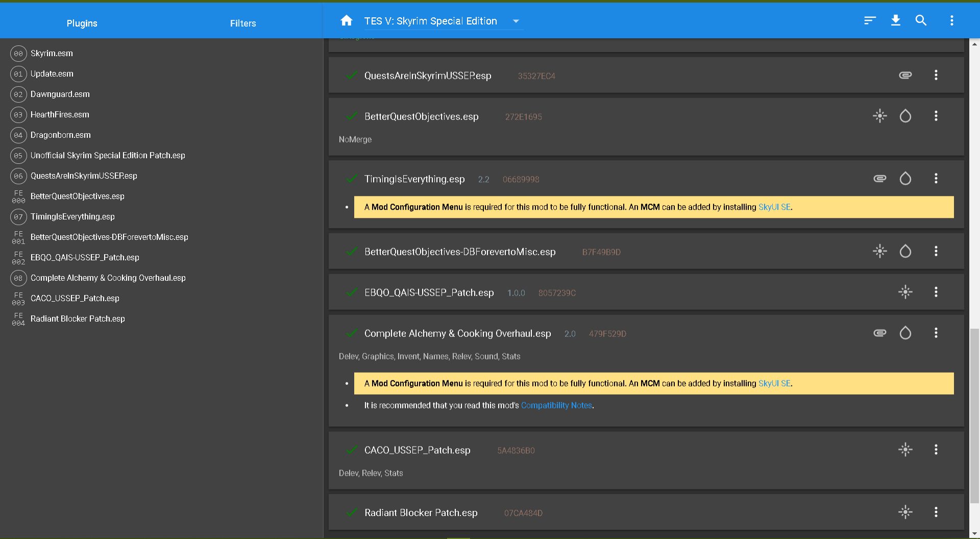
Task: Click Radiant Blocker Patch.esp card title
Action: coord(421,512)
